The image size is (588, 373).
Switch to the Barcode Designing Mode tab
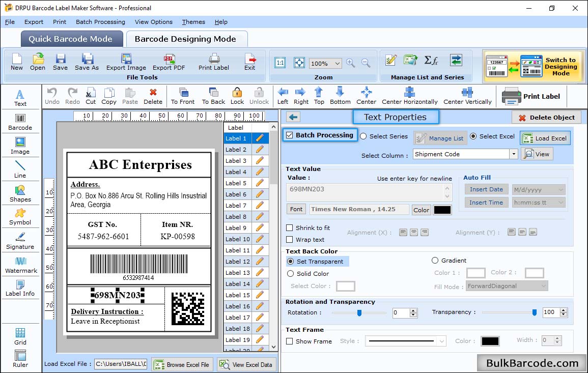[x=186, y=39]
